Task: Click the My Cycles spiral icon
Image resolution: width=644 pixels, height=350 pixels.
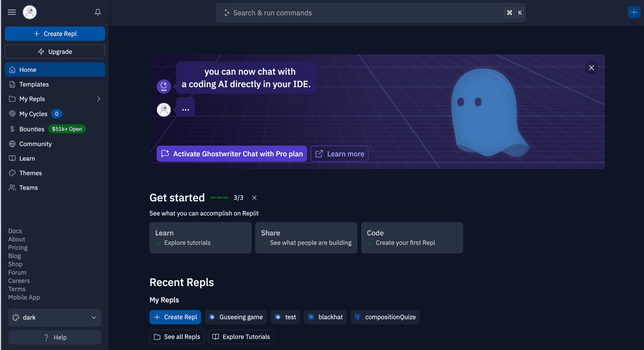Action: tap(12, 113)
